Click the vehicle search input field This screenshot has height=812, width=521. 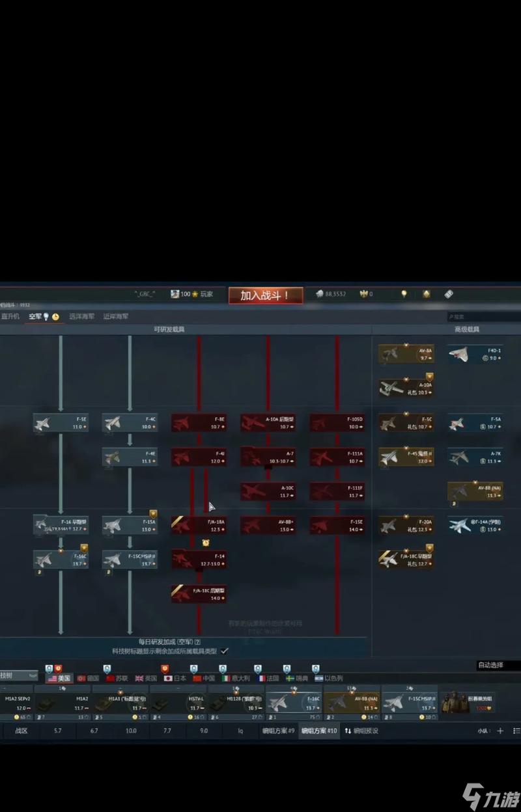(482, 317)
